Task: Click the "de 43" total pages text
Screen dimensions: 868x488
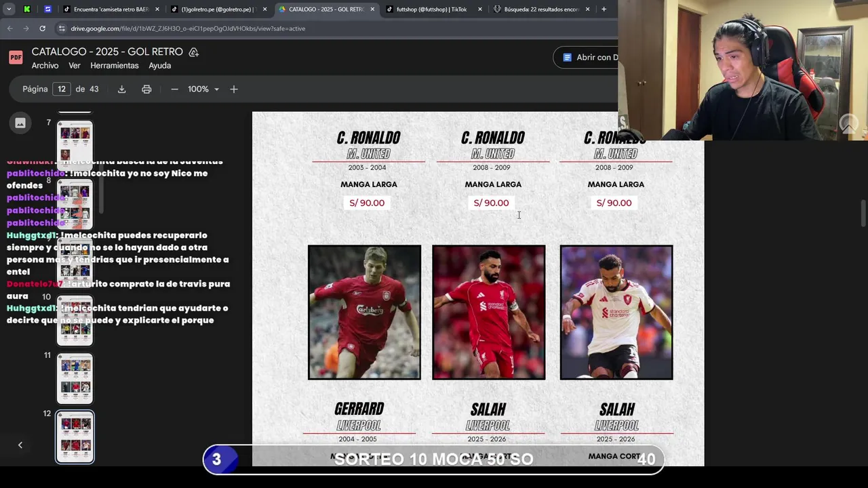Action: click(87, 89)
